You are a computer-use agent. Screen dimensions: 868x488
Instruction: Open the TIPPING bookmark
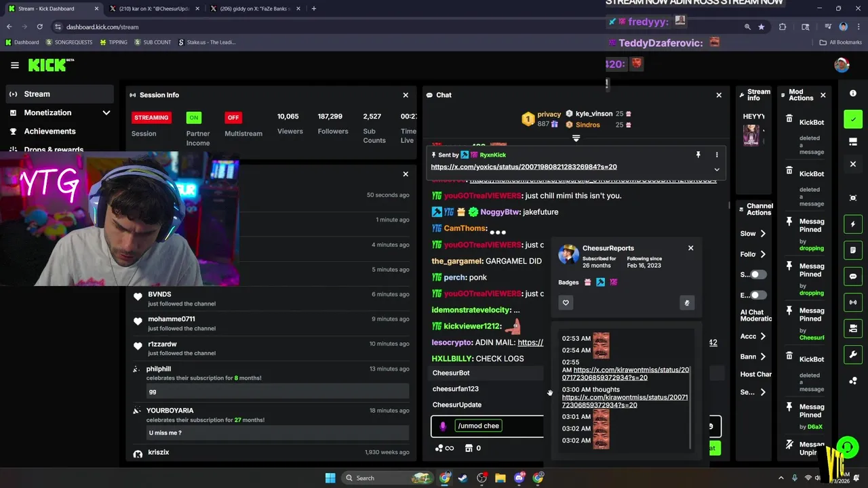point(113,42)
